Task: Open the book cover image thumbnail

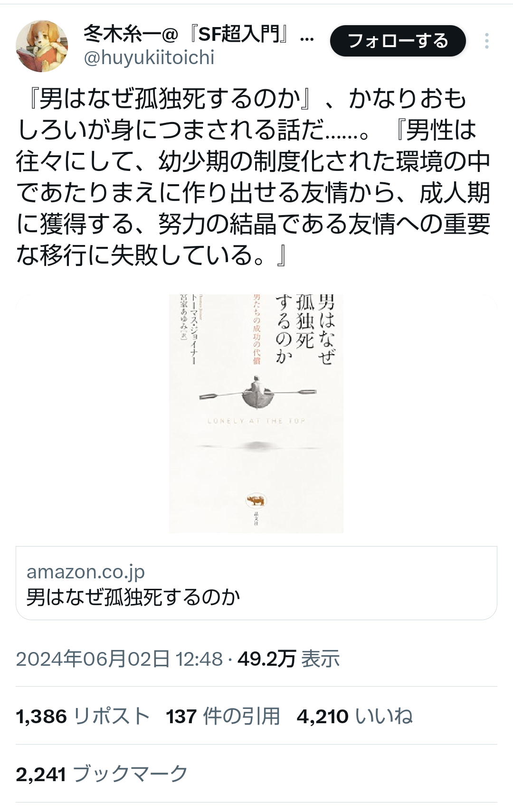Action: click(256, 414)
